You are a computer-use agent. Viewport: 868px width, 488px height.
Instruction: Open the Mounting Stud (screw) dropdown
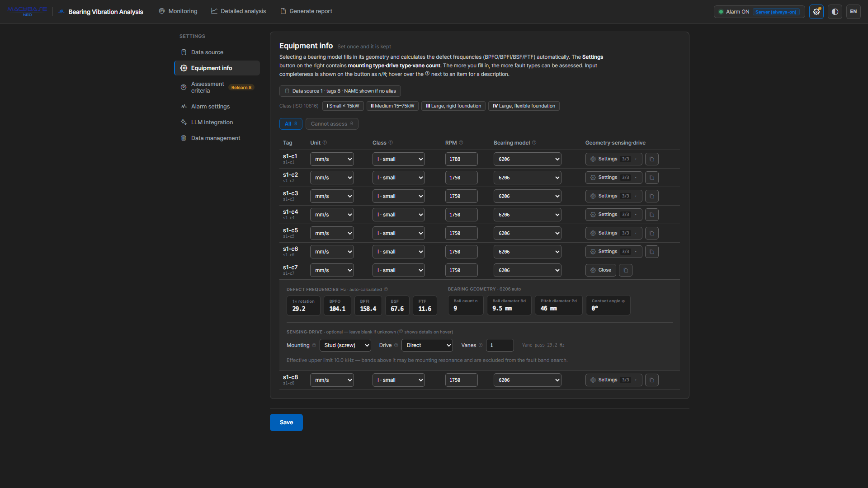coord(345,345)
